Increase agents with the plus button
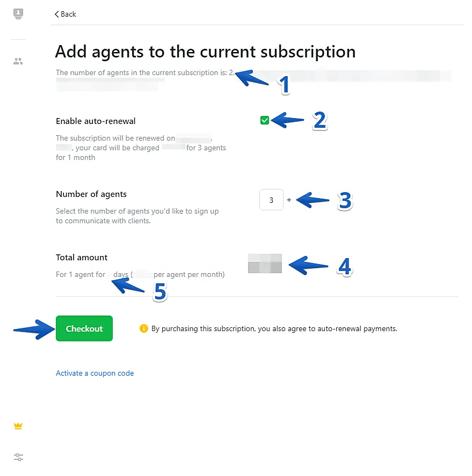 point(289,200)
